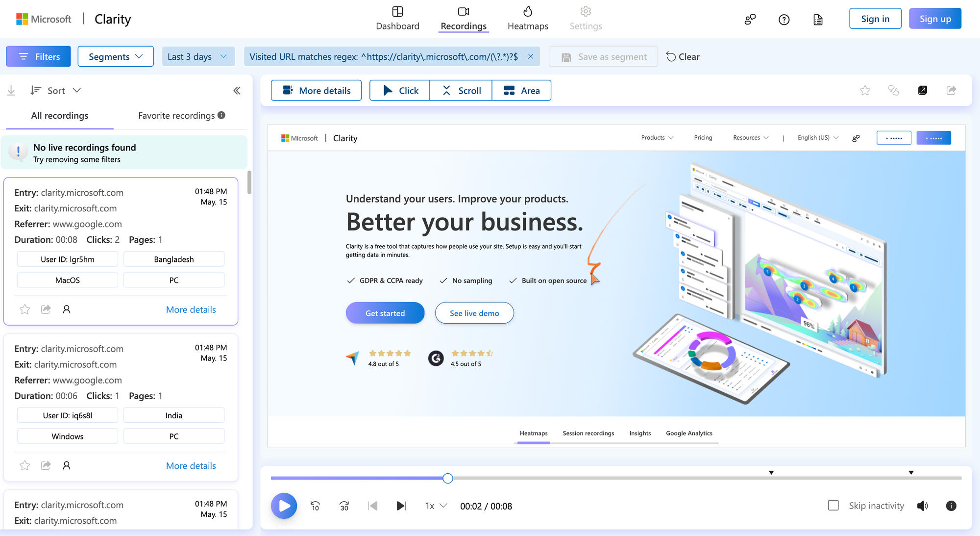Share the Bangladesh user recording

tap(46, 309)
